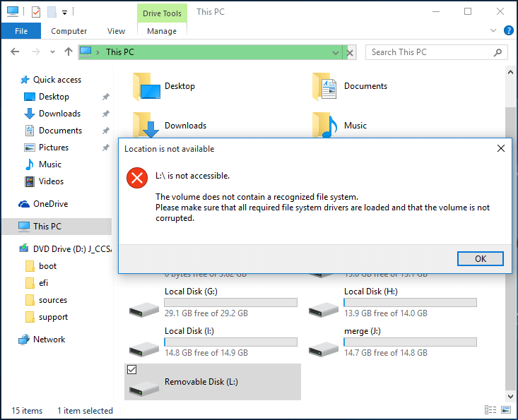Open the Manage ribbon tab

click(x=162, y=31)
